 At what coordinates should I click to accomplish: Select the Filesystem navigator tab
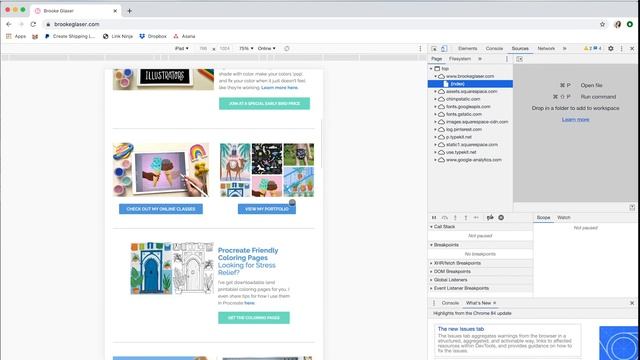point(460,59)
